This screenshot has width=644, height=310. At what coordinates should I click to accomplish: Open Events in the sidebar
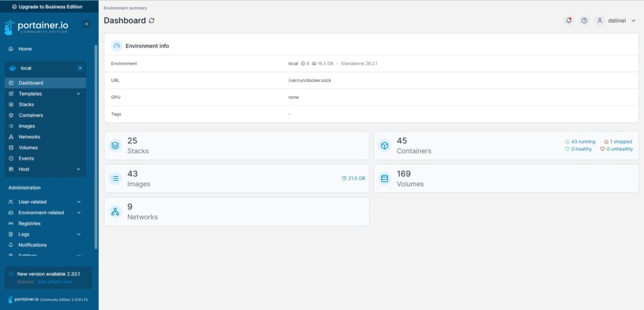pyautogui.click(x=26, y=158)
